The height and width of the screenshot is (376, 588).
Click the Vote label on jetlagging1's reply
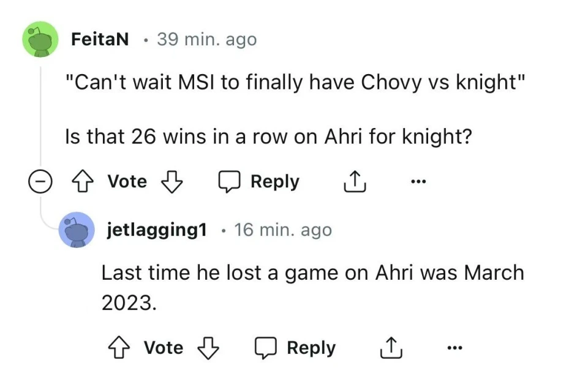point(164,348)
